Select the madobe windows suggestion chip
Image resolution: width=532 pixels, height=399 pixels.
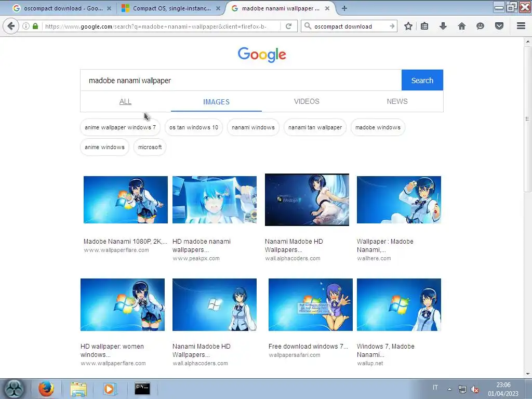378,128
